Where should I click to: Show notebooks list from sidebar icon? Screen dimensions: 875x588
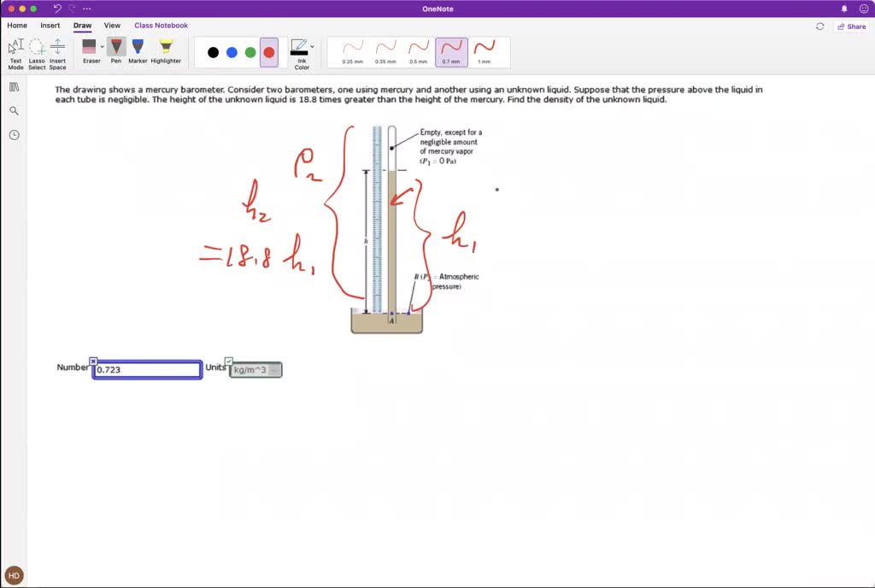click(x=15, y=86)
